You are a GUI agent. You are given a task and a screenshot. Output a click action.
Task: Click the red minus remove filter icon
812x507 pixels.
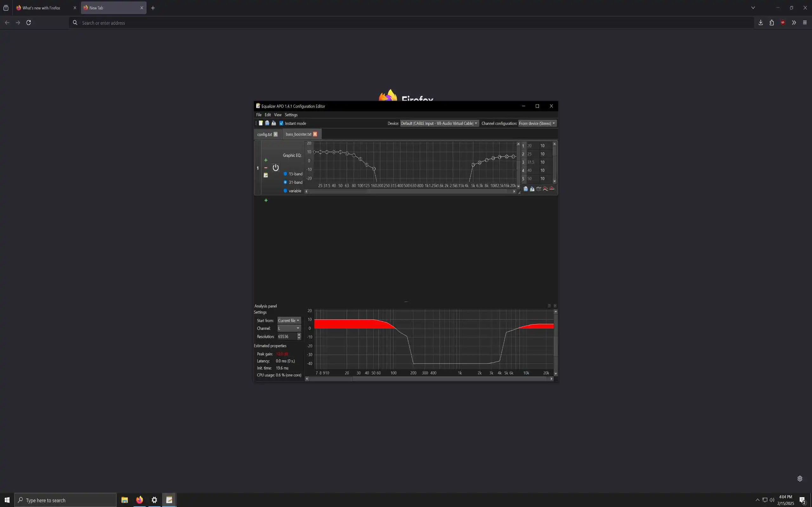click(266, 168)
